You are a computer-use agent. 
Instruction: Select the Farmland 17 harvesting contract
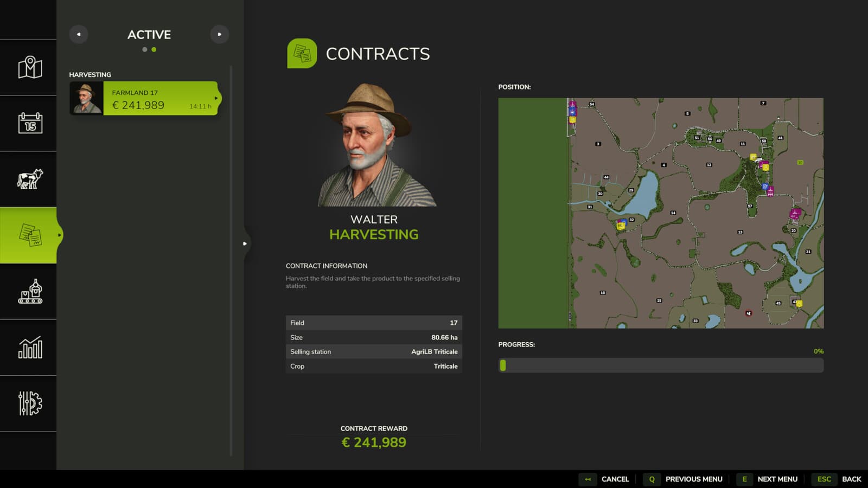(144, 98)
